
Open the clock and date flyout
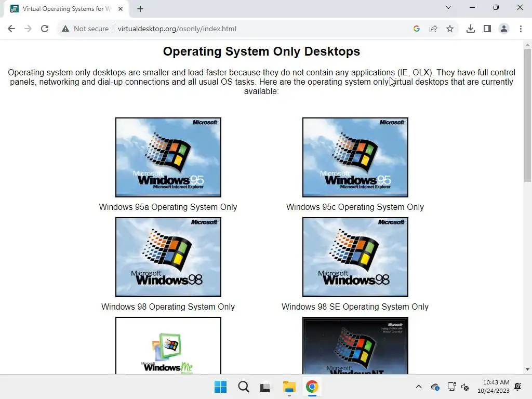(x=494, y=387)
